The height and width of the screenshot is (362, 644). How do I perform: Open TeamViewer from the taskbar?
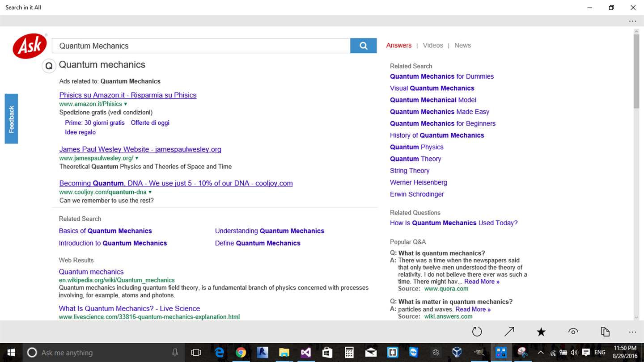(414, 353)
